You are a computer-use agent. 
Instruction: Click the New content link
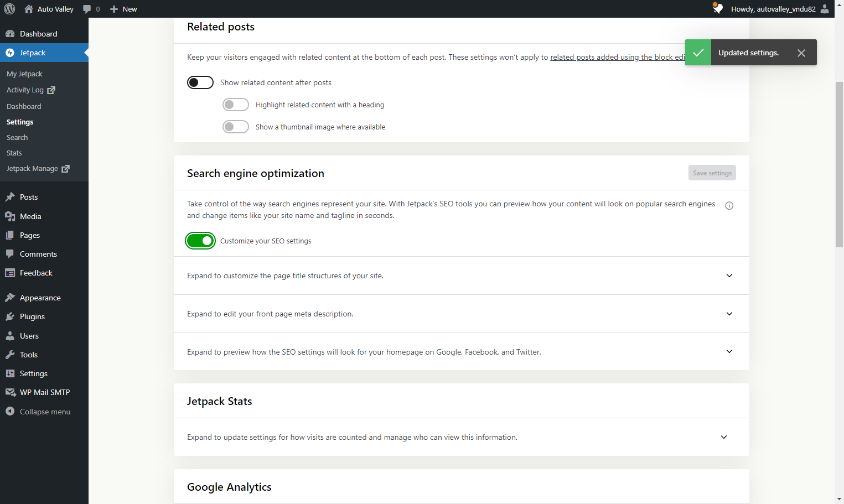(x=123, y=9)
